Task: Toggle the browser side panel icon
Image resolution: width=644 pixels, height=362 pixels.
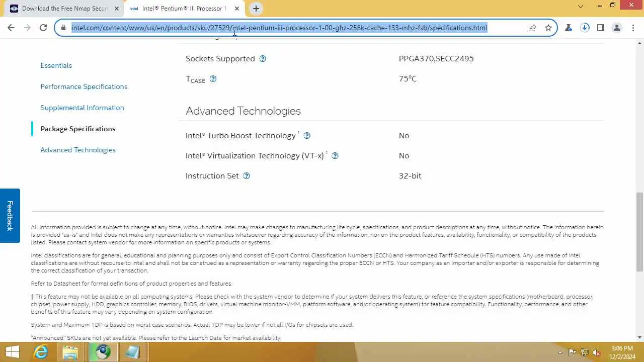Action: coord(601,28)
